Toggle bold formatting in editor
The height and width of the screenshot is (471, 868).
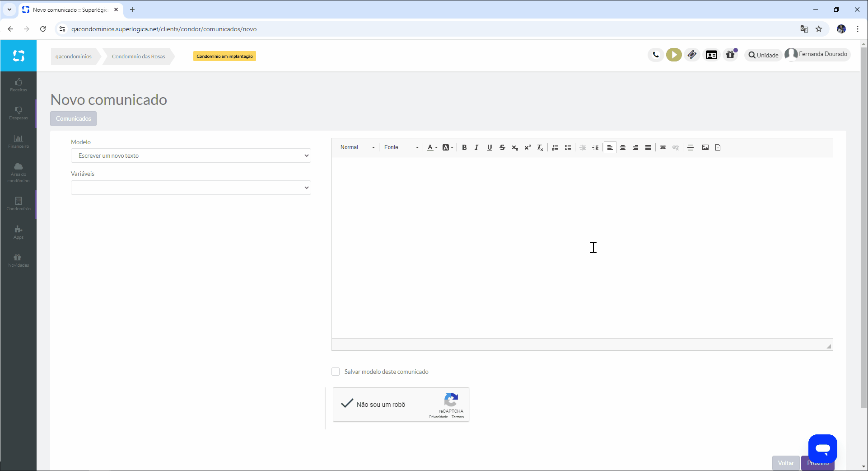click(x=464, y=147)
